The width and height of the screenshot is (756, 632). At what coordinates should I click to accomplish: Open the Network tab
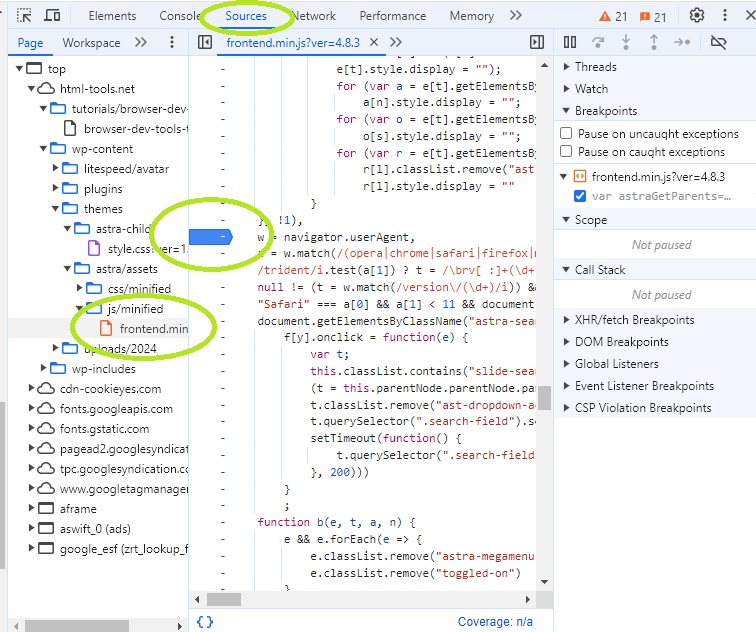pos(314,16)
